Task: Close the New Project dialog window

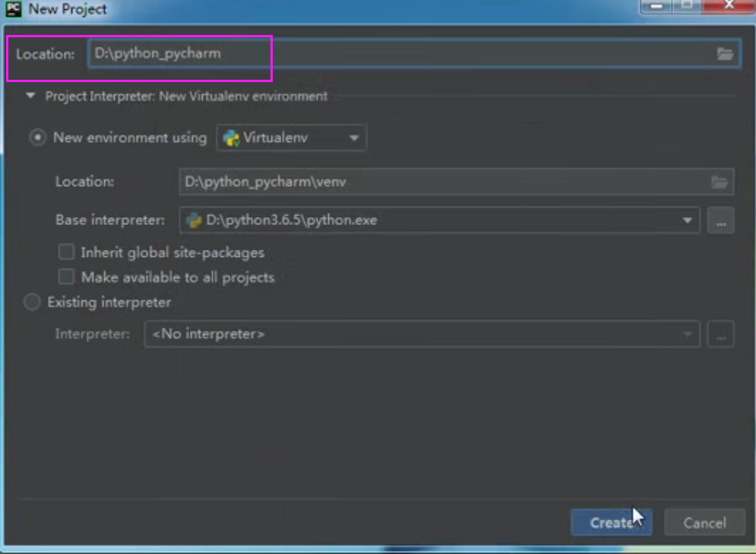Action: [729, 5]
